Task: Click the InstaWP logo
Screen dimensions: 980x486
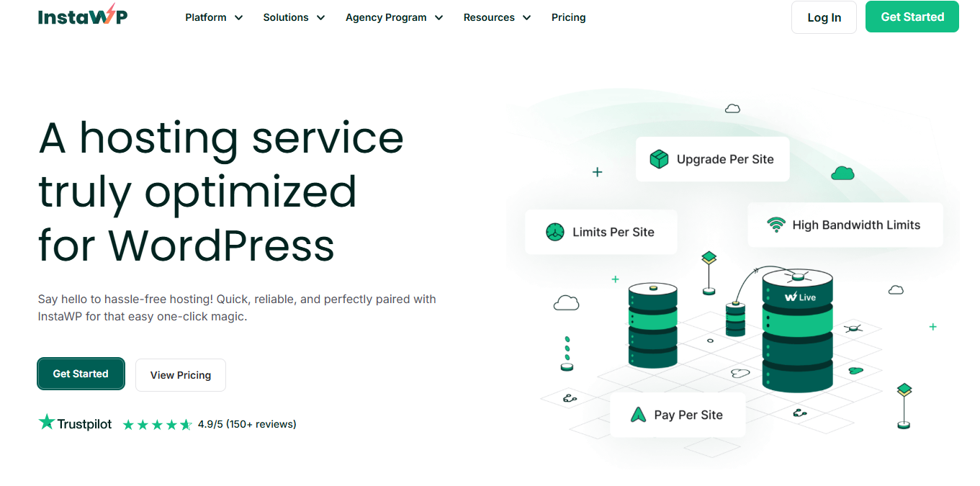Action: pyautogui.click(x=83, y=15)
